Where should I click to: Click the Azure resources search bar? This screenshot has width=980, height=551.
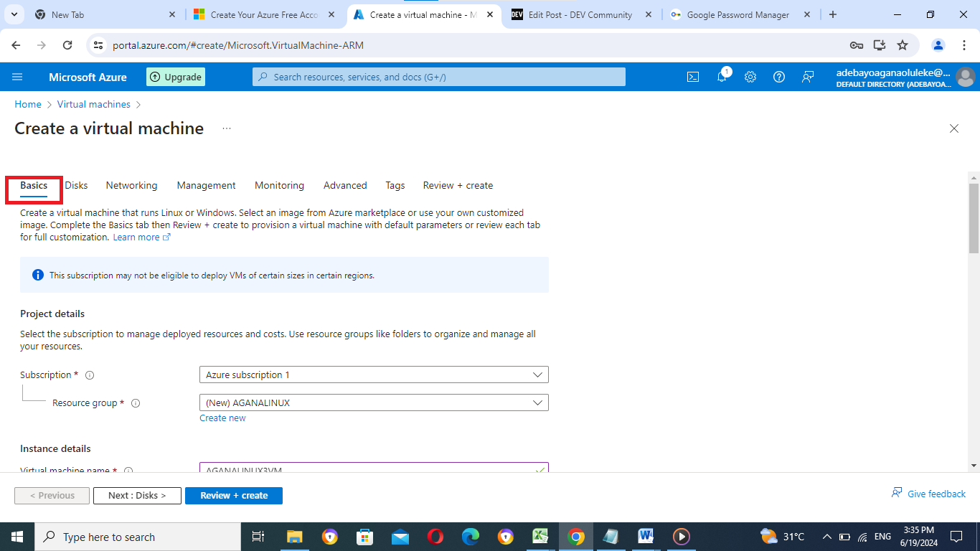click(438, 77)
